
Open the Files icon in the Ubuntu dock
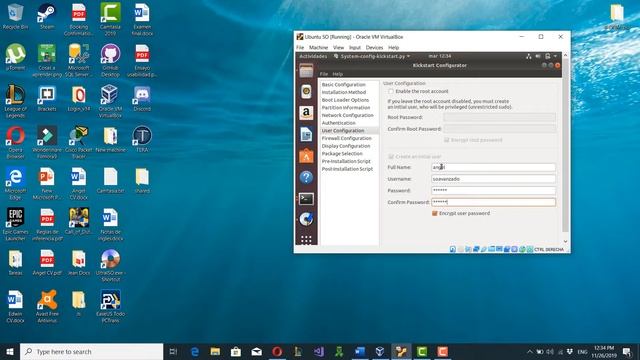(x=306, y=71)
